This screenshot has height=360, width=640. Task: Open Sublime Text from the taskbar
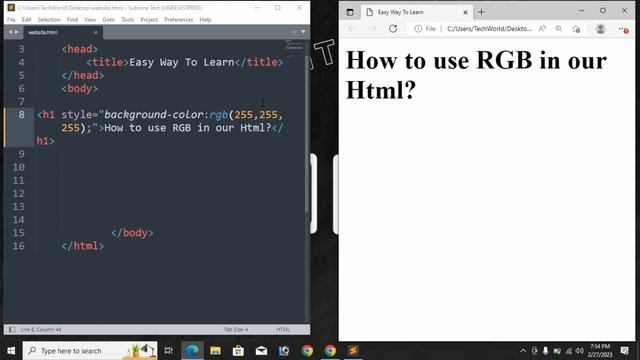353,351
